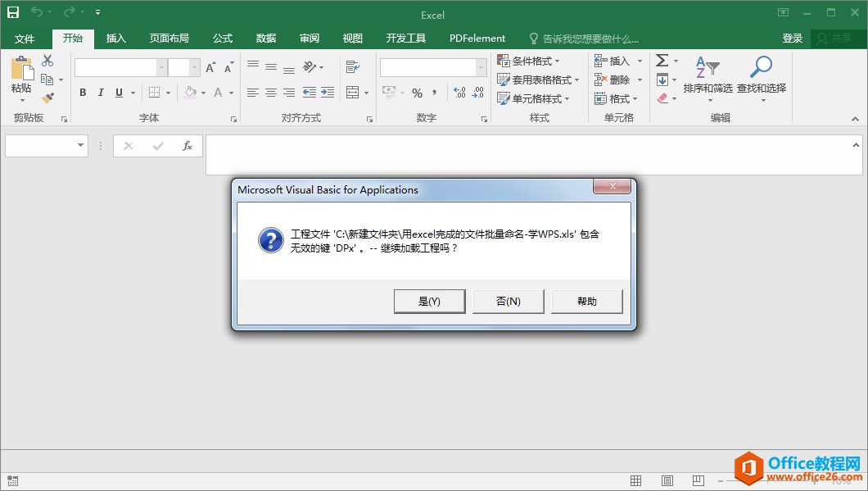Select the Format Painter brush icon
Screen dimensions: 868x491
click(x=47, y=98)
